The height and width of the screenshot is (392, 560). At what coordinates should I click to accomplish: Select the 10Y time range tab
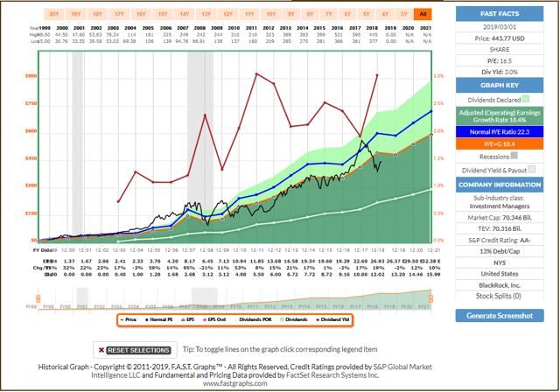(271, 14)
